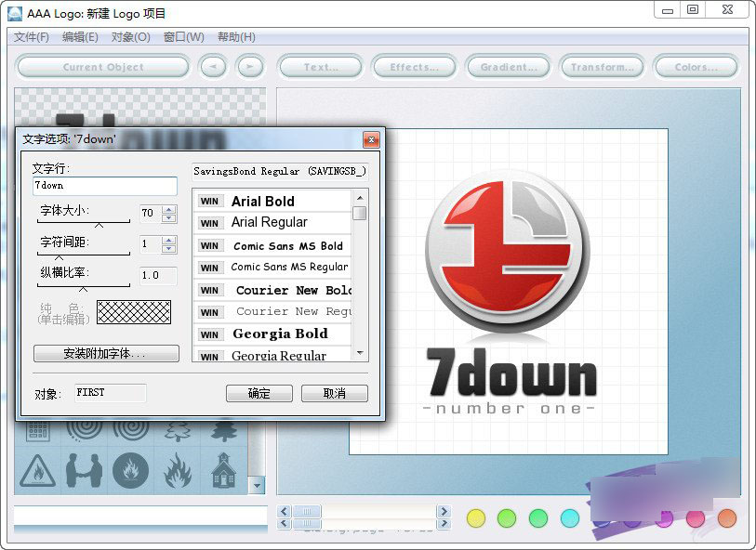Image resolution: width=756 pixels, height=550 pixels.
Task: Click the 字体大小 slider track
Action: (x=84, y=222)
